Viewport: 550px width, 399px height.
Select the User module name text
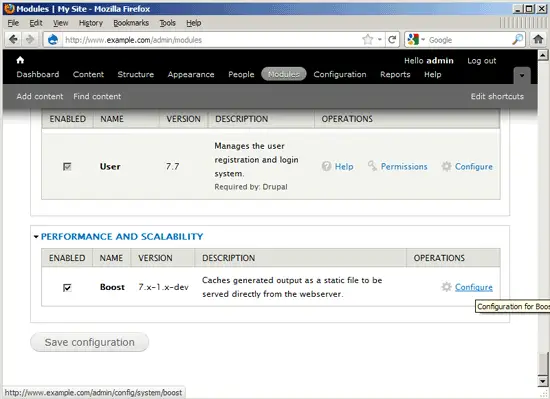tap(110, 167)
